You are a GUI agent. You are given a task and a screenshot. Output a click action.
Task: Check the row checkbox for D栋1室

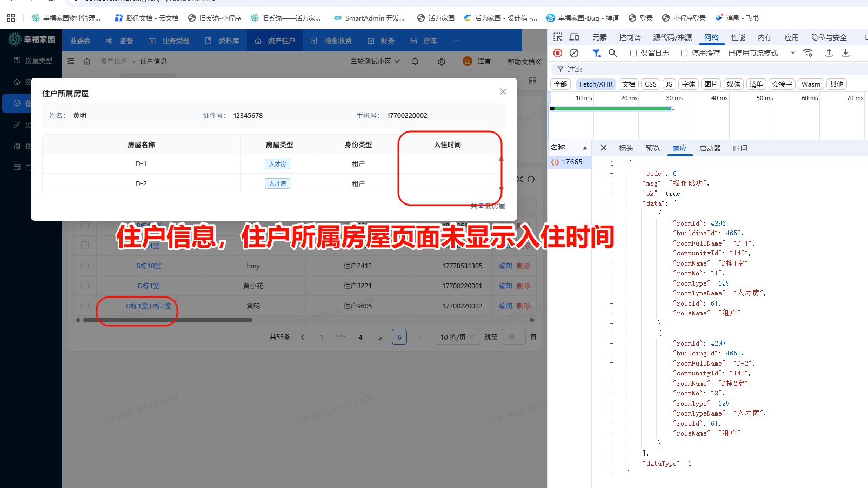click(84, 286)
